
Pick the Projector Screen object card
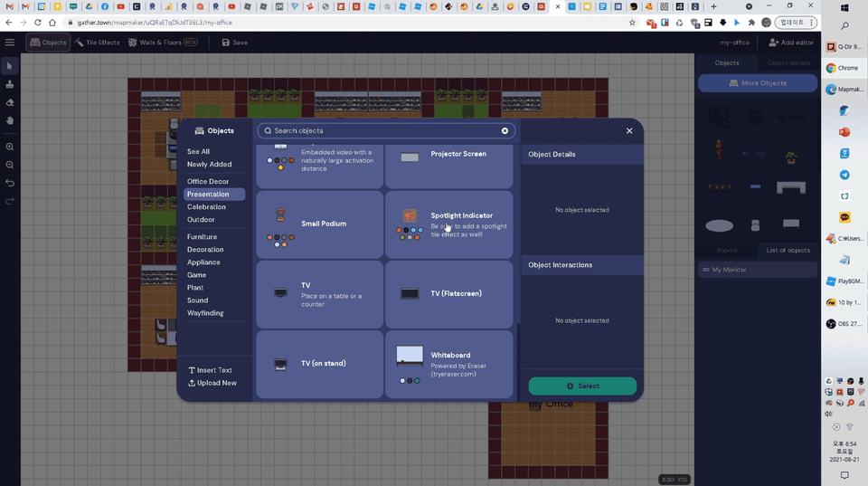tap(449, 165)
